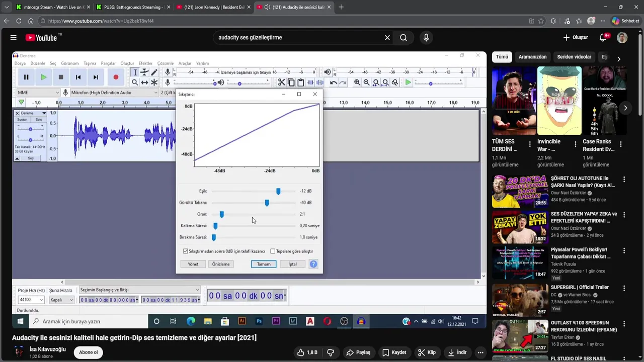This screenshot has height=362, width=644.
Task: Skip to end in Audacity transport
Action: coord(96,77)
